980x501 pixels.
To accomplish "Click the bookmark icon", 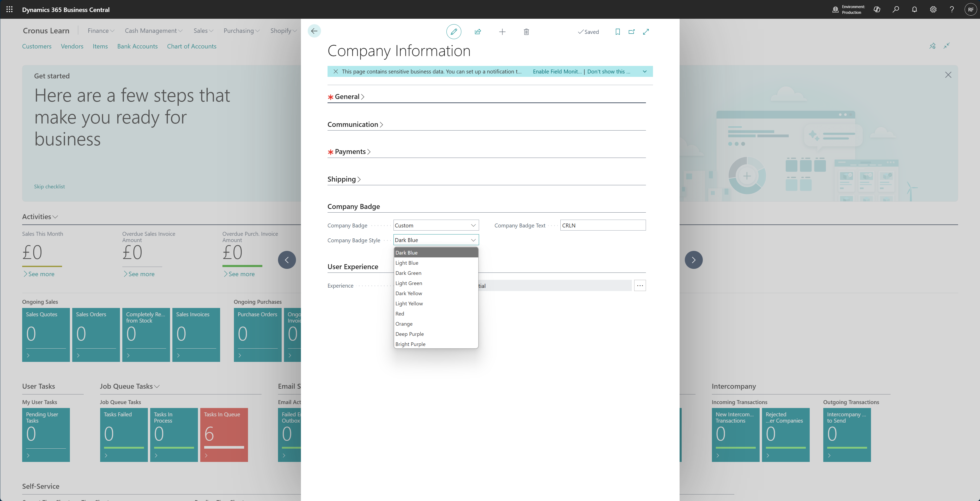I will click(x=618, y=32).
